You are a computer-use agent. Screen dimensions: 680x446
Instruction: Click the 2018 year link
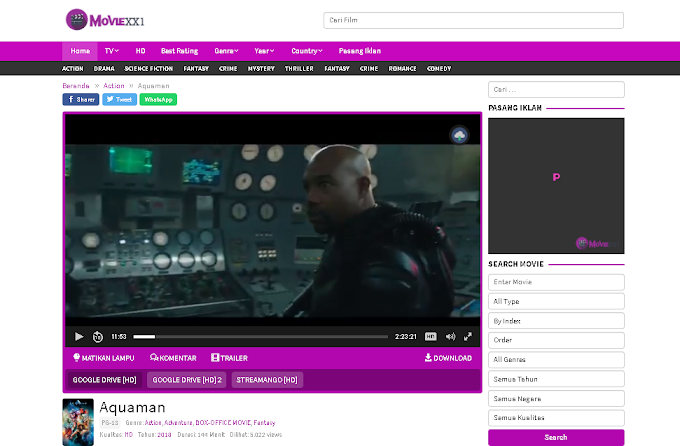click(x=164, y=435)
